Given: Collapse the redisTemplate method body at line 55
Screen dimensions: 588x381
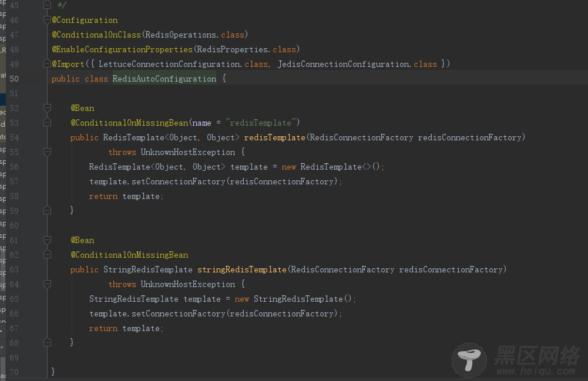Looking at the screenshot, I should [47, 152].
